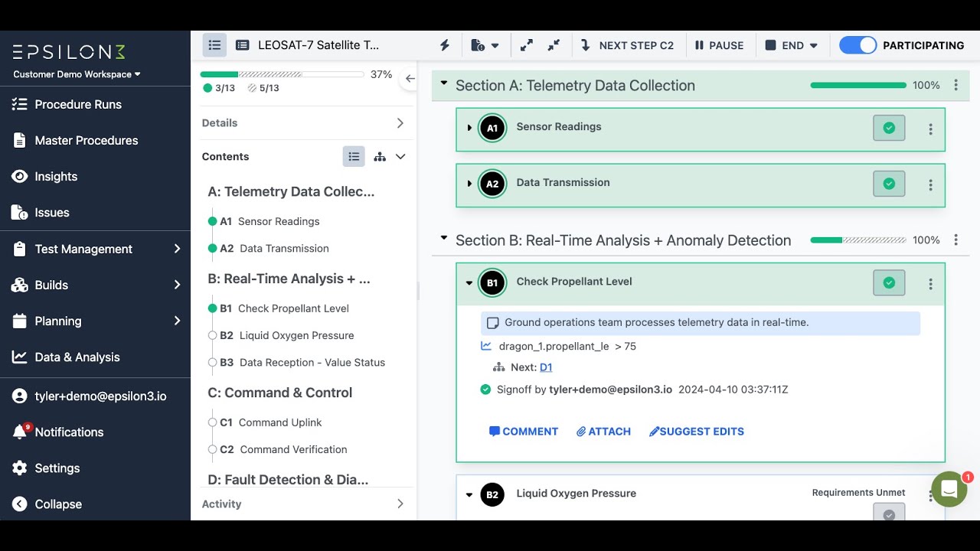980x551 pixels.
Task: Open B1 Check Propellant Level three-dot menu
Action: click(x=930, y=284)
